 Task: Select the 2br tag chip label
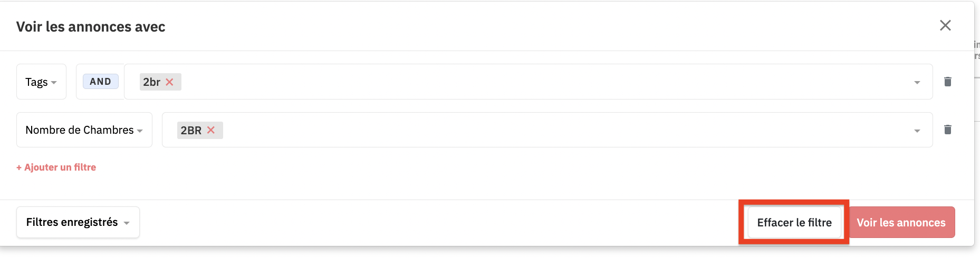[x=152, y=82]
